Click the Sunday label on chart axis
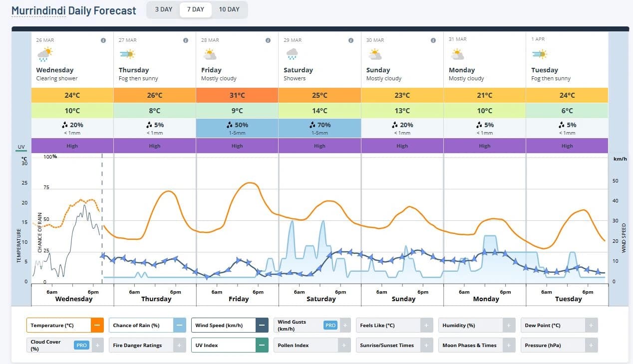 pyautogui.click(x=403, y=299)
